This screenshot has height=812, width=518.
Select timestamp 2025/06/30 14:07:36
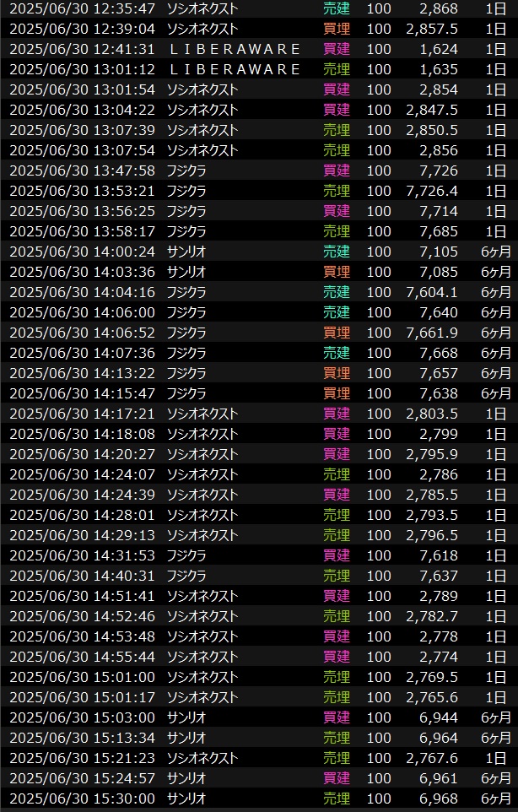pyautogui.click(x=83, y=353)
